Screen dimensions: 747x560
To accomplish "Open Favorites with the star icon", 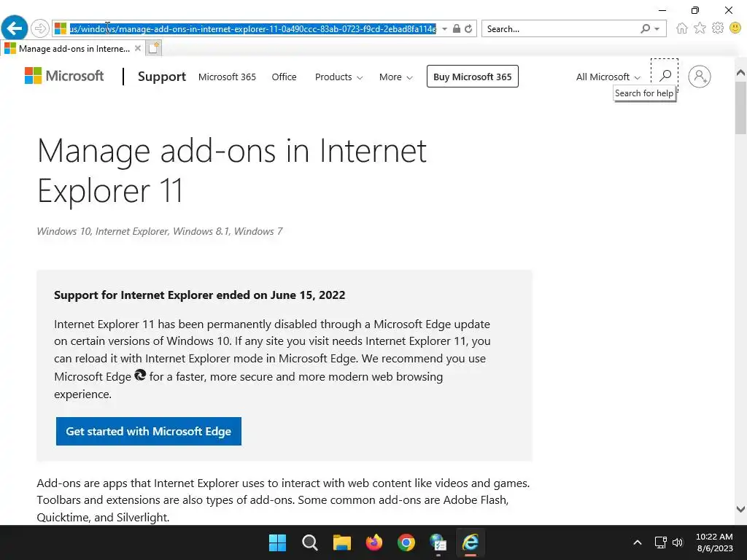I will tap(700, 28).
